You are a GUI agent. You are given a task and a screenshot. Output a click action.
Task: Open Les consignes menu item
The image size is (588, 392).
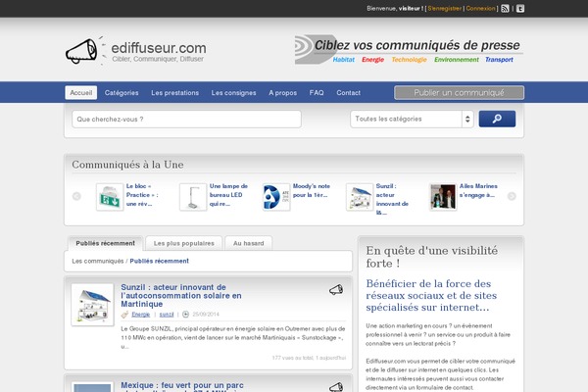click(233, 93)
